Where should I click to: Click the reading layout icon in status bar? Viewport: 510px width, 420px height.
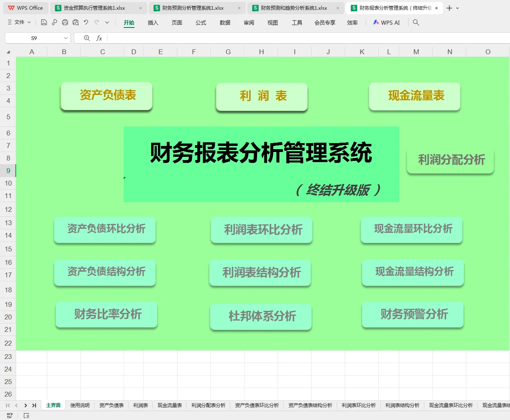26,415
